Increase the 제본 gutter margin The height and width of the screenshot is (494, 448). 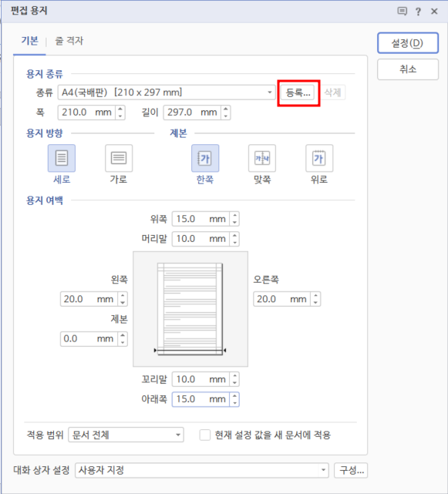tap(123, 335)
